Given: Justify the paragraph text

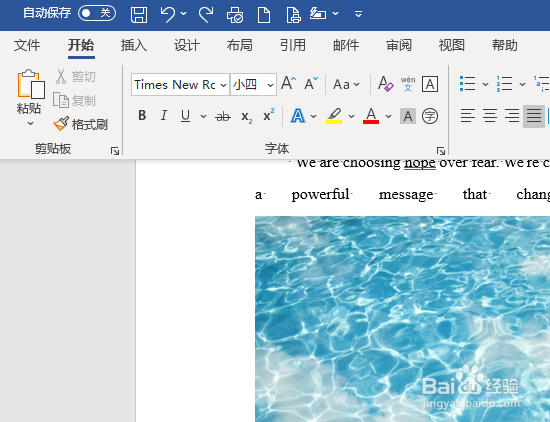Looking at the screenshot, I should (x=534, y=116).
